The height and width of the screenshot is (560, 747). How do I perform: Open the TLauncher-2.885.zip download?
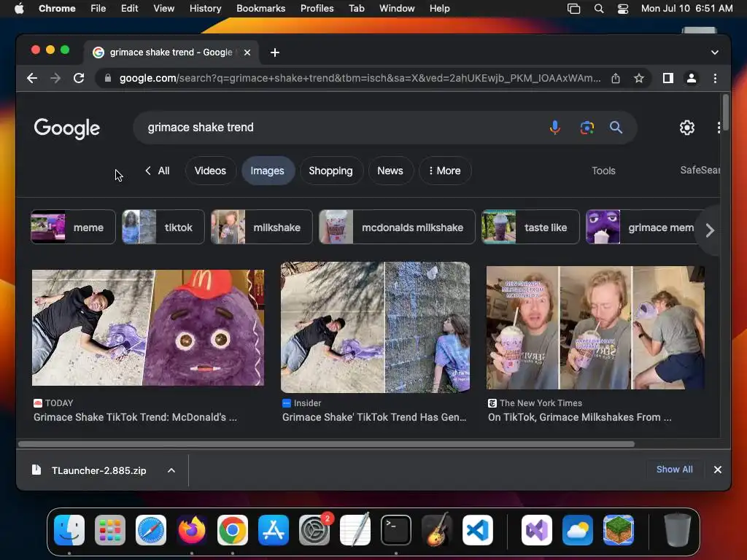(98, 470)
